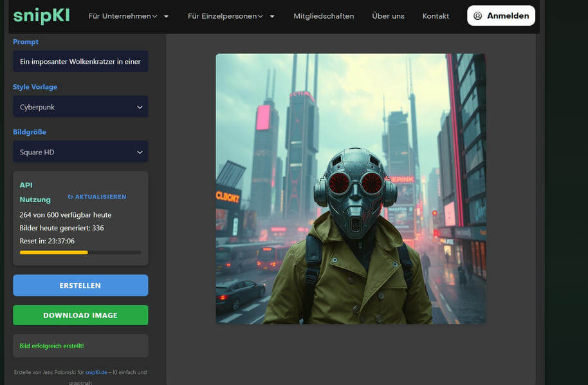Focus the Prompt text field
This screenshot has height=385, width=588.
80,62
